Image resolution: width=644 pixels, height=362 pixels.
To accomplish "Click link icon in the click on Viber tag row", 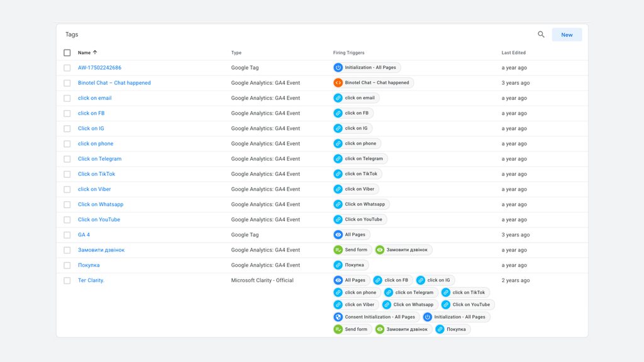I will [x=338, y=189].
